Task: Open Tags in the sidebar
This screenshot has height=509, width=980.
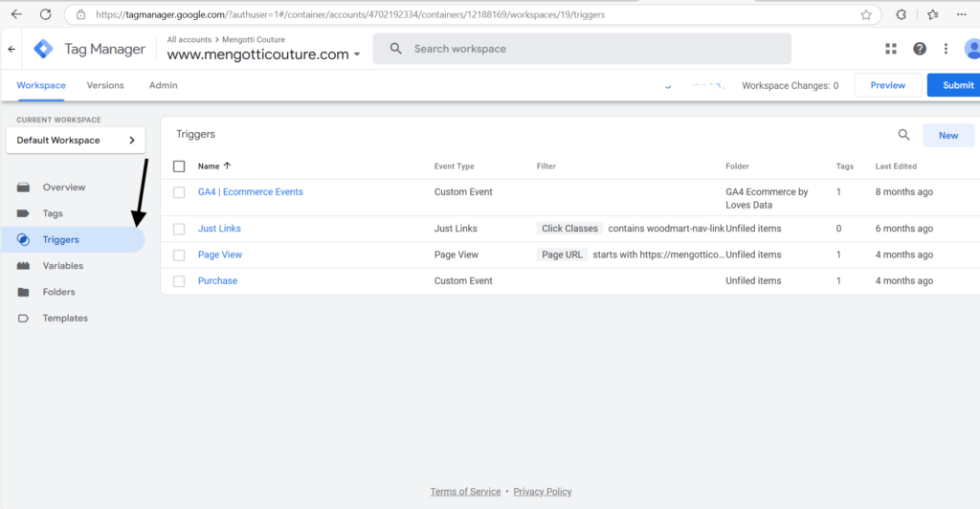Action: (53, 213)
